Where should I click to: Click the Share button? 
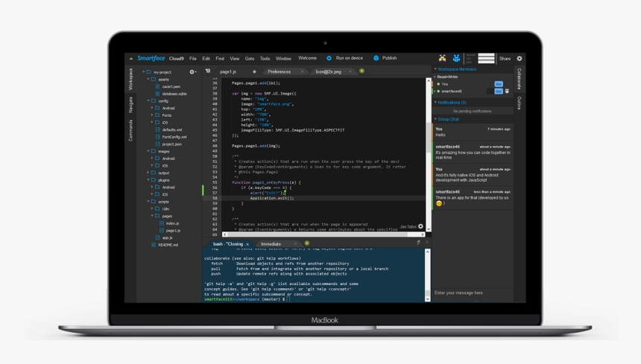(x=505, y=59)
